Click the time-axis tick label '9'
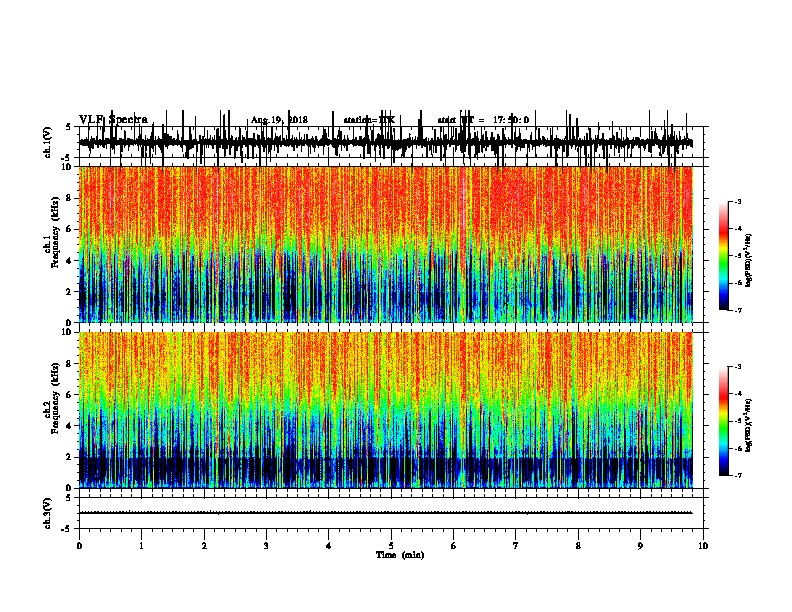Screen dimensions: 792x612 click(x=640, y=546)
